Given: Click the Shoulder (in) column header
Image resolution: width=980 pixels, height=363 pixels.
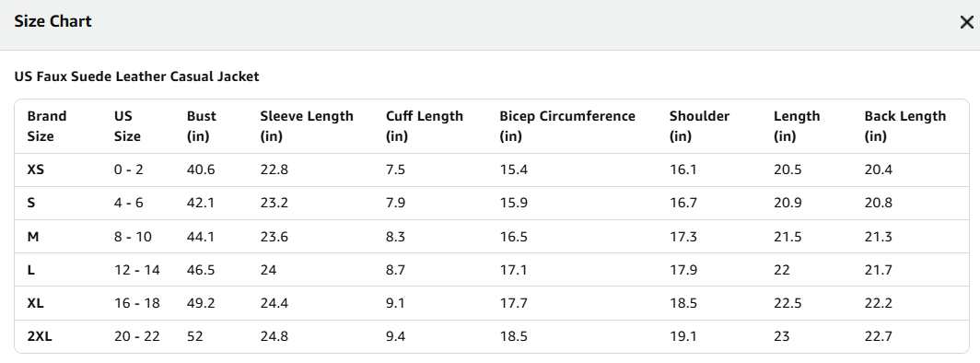Looking at the screenshot, I should click(699, 126).
